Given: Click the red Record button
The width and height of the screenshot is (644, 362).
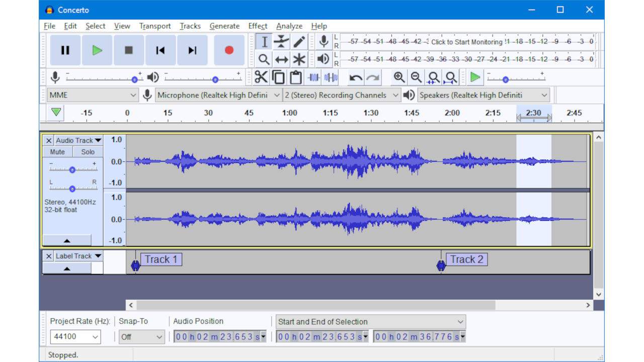Looking at the screenshot, I should pyautogui.click(x=229, y=50).
